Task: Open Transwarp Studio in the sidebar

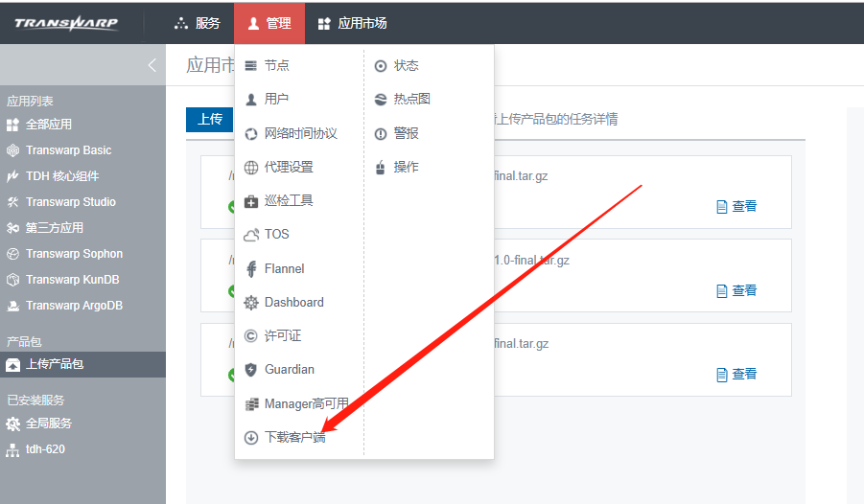Action: coord(70,202)
